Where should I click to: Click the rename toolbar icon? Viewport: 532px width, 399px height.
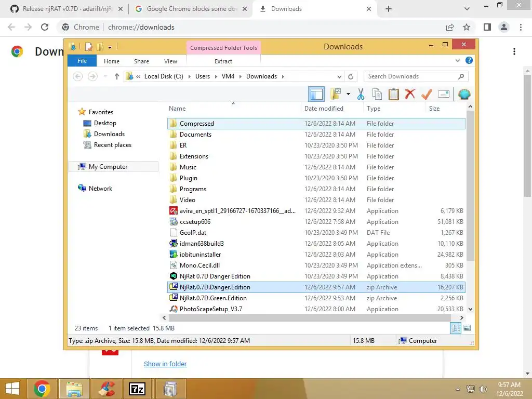[444, 94]
